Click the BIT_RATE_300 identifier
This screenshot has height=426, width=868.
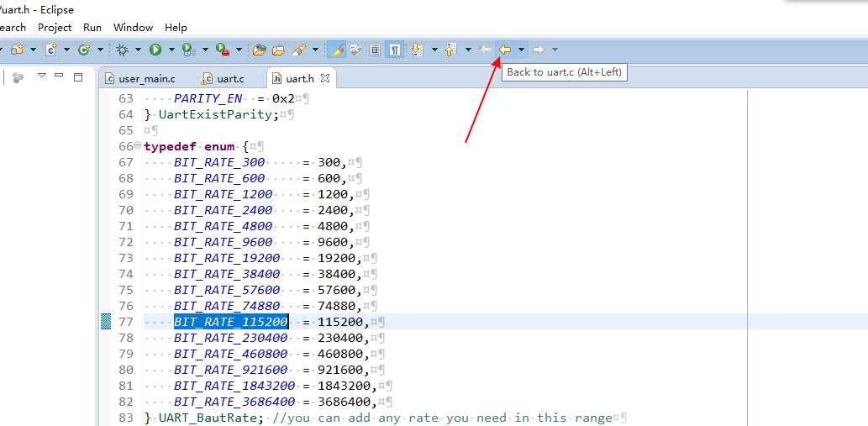coord(219,162)
